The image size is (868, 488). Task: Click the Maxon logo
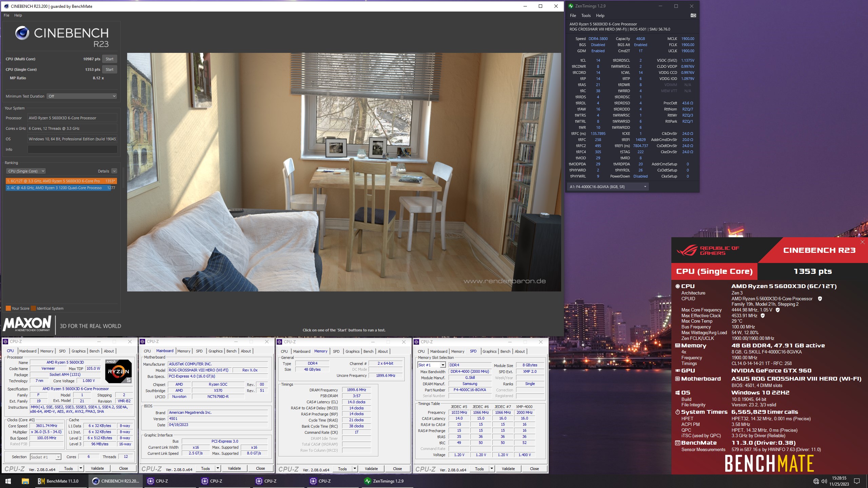pyautogui.click(x=27, y=324)
